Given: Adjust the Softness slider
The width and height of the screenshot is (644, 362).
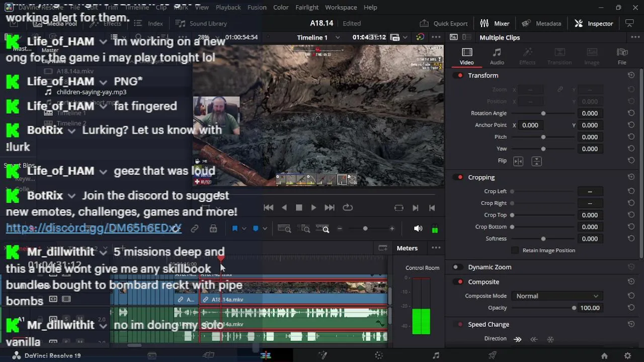Looking at the screenshot, I should tap(543, 239).
